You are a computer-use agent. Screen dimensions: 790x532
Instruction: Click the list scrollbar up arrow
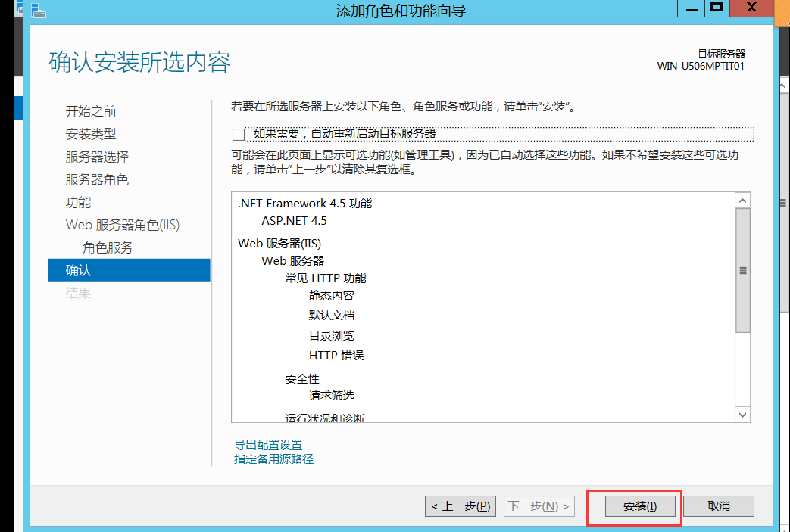(x=743, y=201)
